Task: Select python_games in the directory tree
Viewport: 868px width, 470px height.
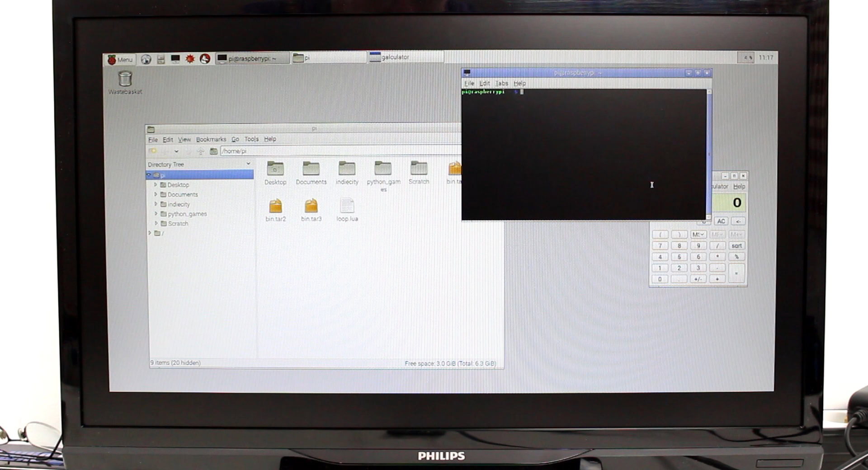Action: 187,214
